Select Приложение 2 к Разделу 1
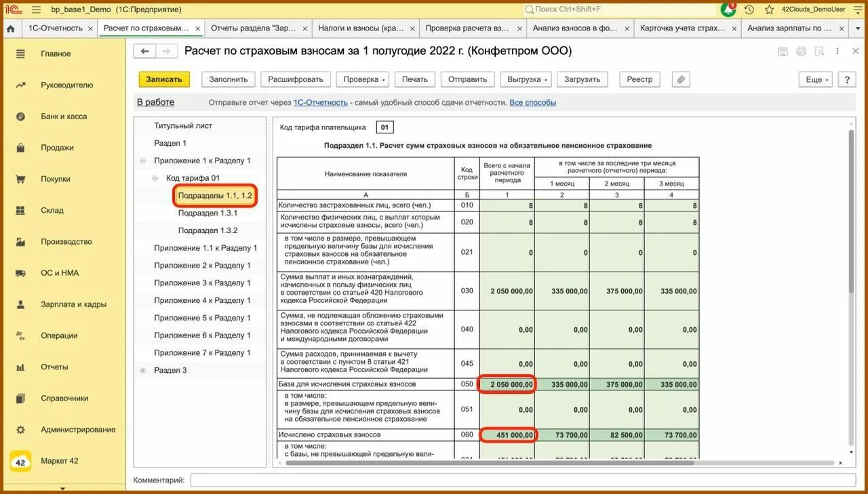 202,266
